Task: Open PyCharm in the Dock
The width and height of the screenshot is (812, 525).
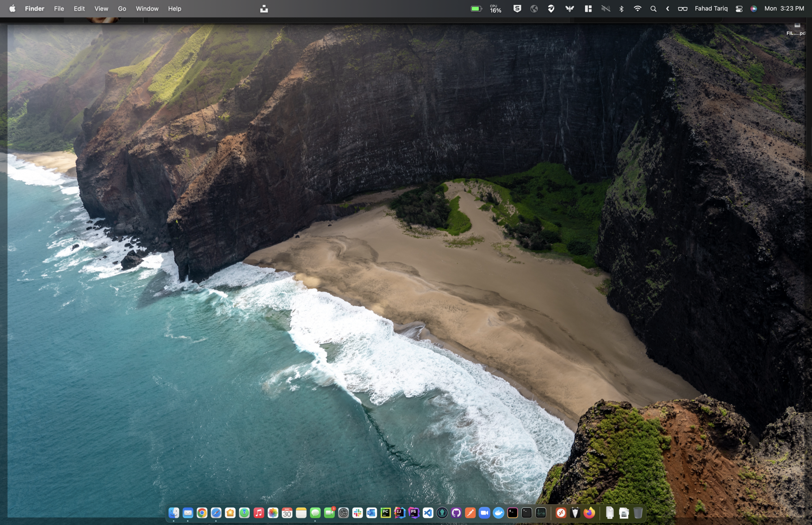Action: (386, 513)
